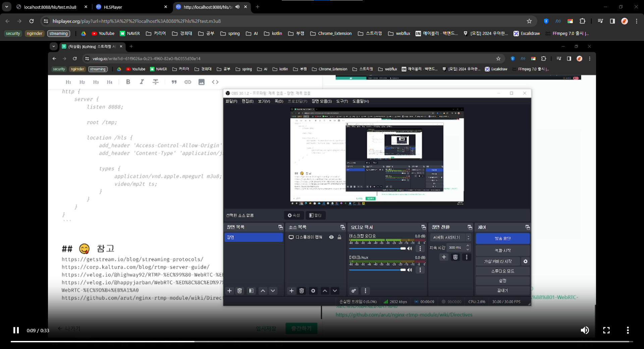Viewport: 644px width, 349px height.
Task: Adjust the 마이크/Aux volume slider in OBS
Action: [377, 270]
